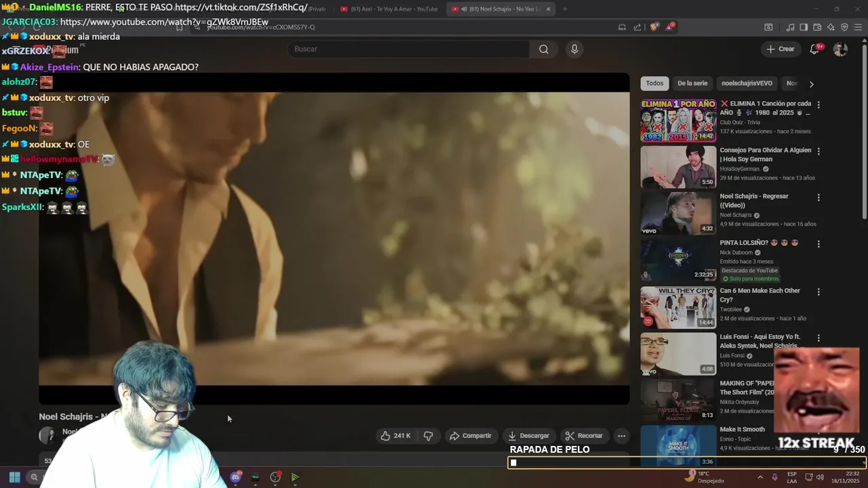
Task: Open 'Make It Smooth' video title
Action: [x=742, y=429]
